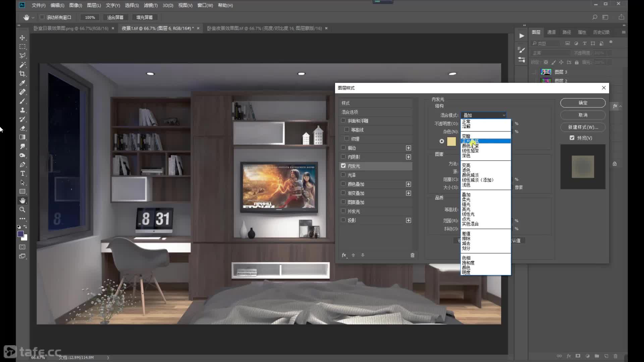
Task: Click the foreground color swatch in toolbar
Action: (x=20, y=234)
